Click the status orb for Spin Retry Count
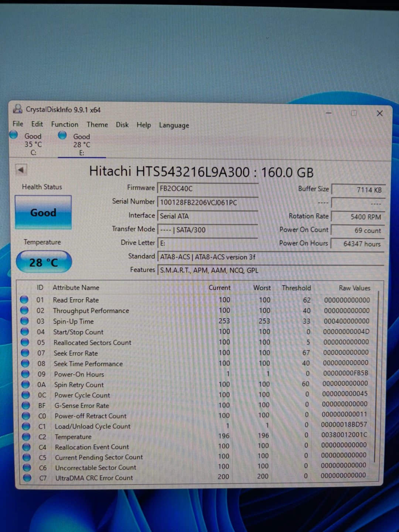The height and width of the screenshot is (532, 399). (x=25, y=385)
